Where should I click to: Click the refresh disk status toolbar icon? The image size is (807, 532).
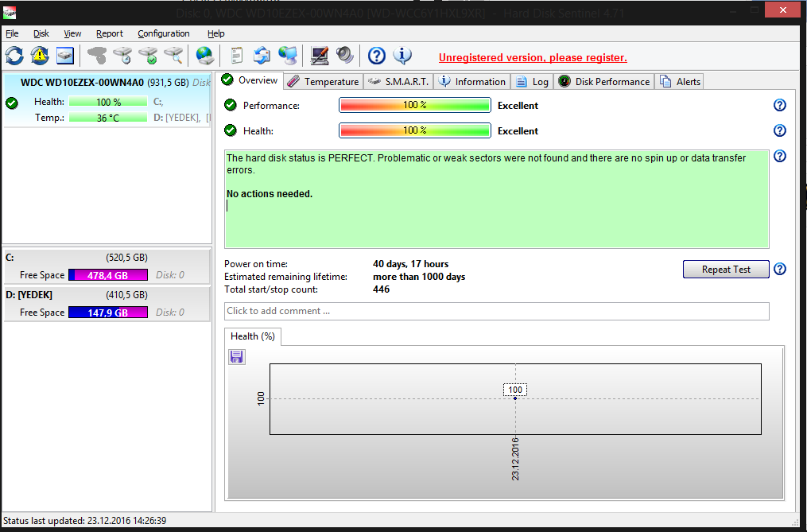[x=14, y=56]
